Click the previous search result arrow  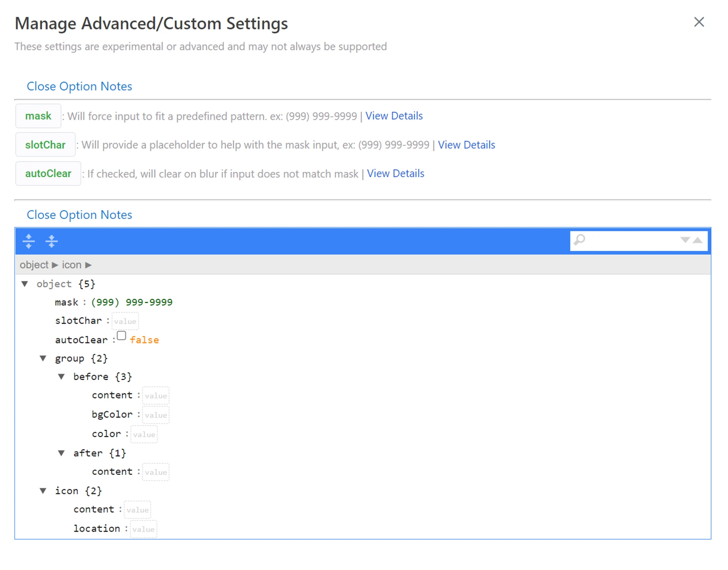(x=698, y=240)
